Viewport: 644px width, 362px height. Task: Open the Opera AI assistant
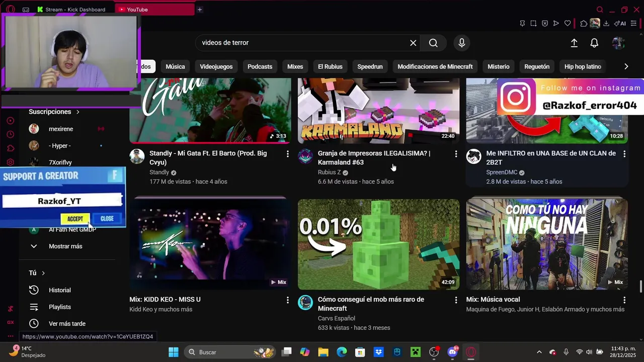(x=620, y=24)
